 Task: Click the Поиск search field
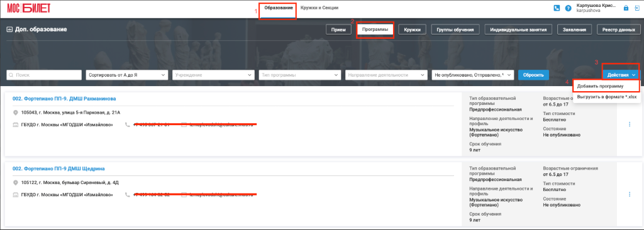click(x=45, y=75)
